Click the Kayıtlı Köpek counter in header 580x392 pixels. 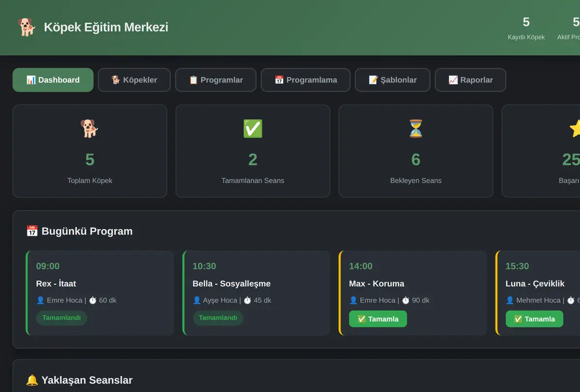pyautogui.click(x=526, y=28)
